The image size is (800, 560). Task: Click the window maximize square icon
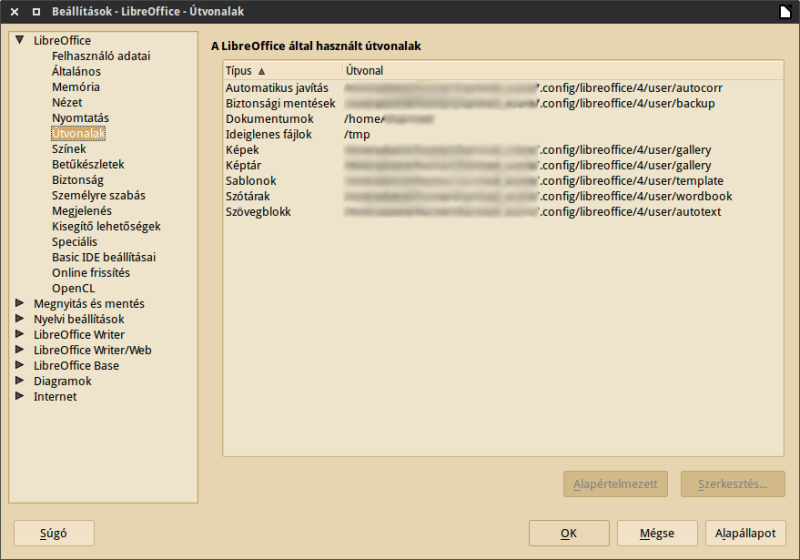pyautogui.click(x=36, y=11)
